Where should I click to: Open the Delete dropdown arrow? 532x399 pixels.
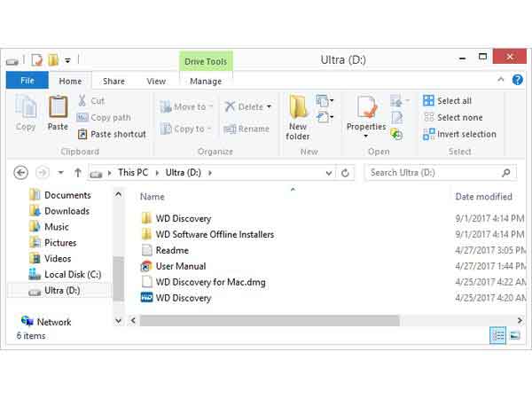(269, 106)
